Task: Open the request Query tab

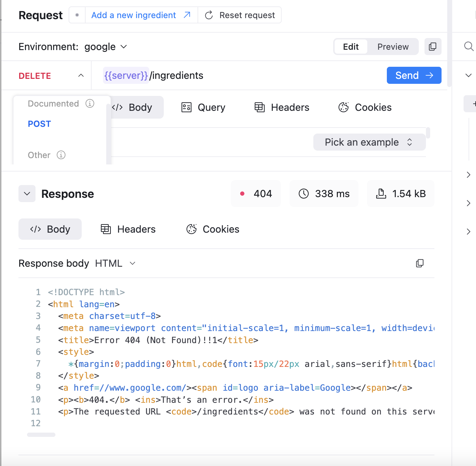Action: coord(204,107)
